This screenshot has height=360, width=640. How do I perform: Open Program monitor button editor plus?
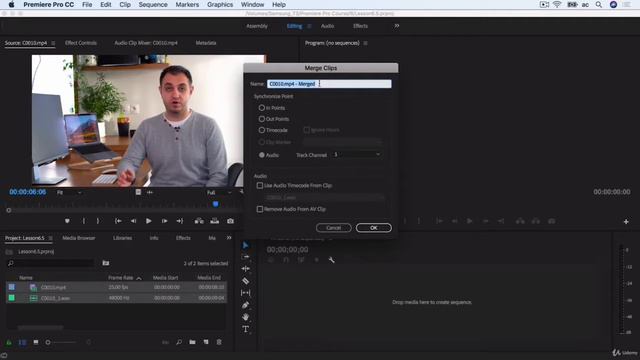[626, 222]
